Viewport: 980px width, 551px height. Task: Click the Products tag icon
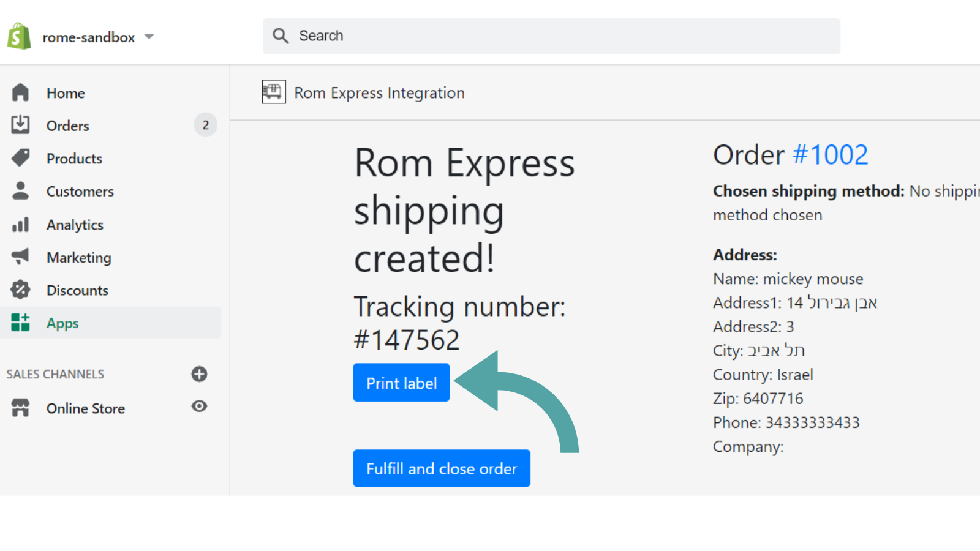pyautogui.click(x=20, y=158)
